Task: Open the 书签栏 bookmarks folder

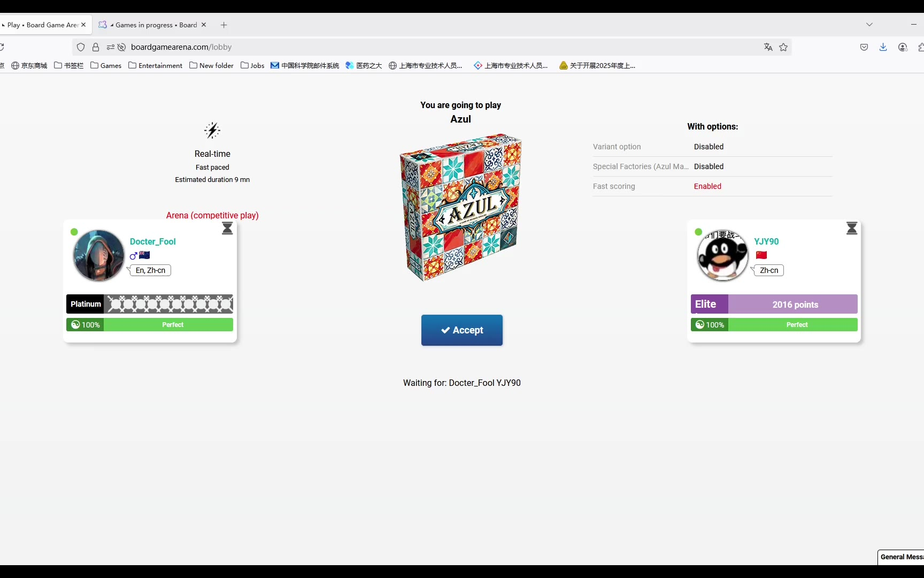Action: pyautogui.click(x=69, y=65)
